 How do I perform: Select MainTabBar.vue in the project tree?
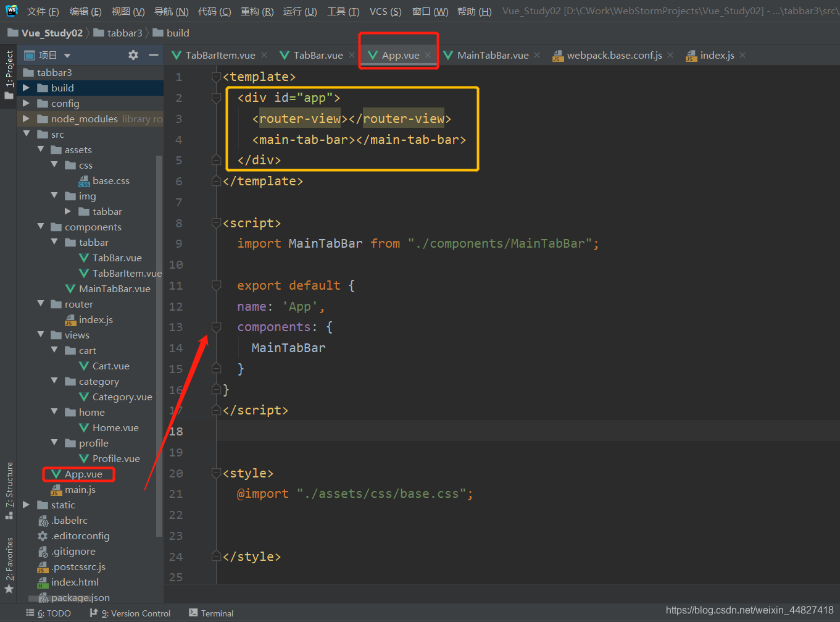(x=107, y=288)
